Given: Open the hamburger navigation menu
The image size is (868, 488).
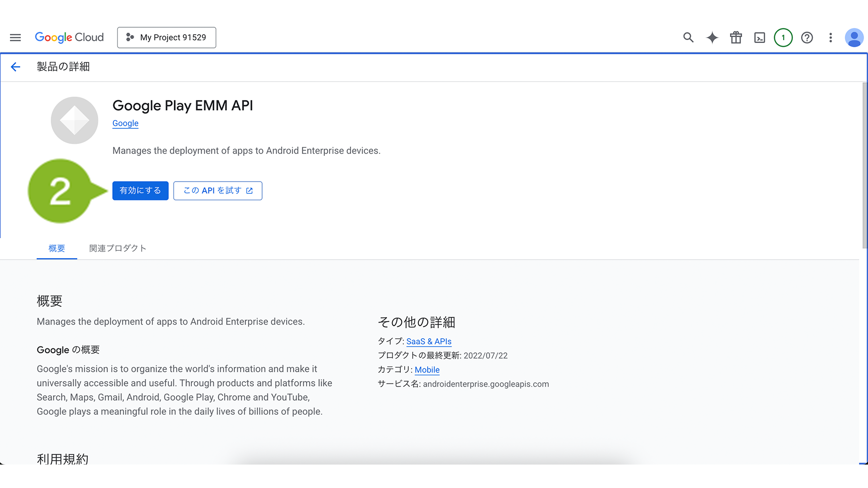Looking at the screenshot, I should click(x=15, y=38).
